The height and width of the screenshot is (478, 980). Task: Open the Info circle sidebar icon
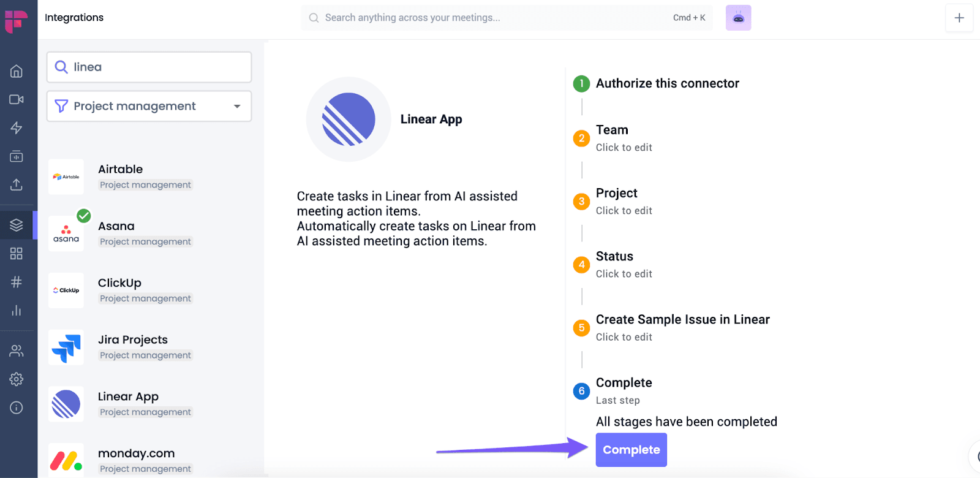17,408
